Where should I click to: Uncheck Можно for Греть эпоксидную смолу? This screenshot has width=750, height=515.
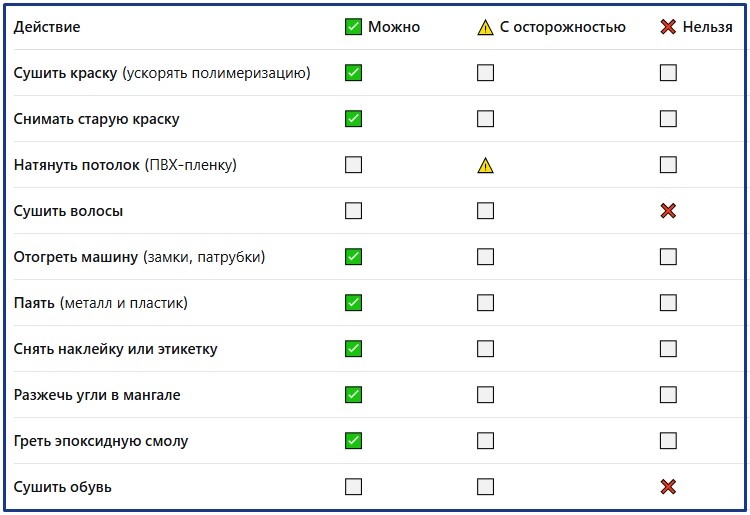[x=353, y=441]
